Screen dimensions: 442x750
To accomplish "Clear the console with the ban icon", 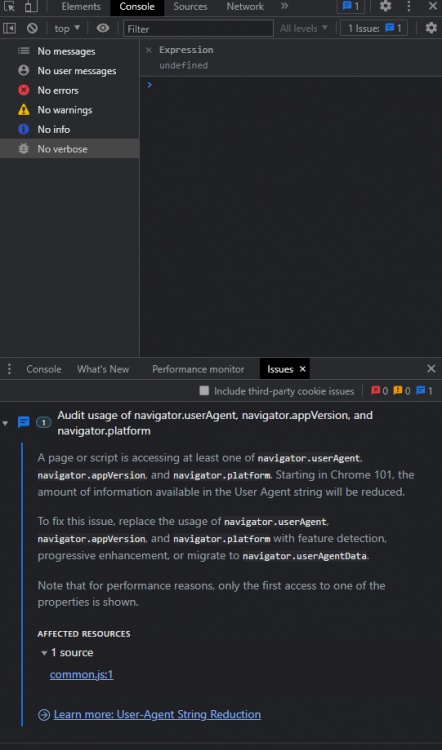I will point(32,28).
